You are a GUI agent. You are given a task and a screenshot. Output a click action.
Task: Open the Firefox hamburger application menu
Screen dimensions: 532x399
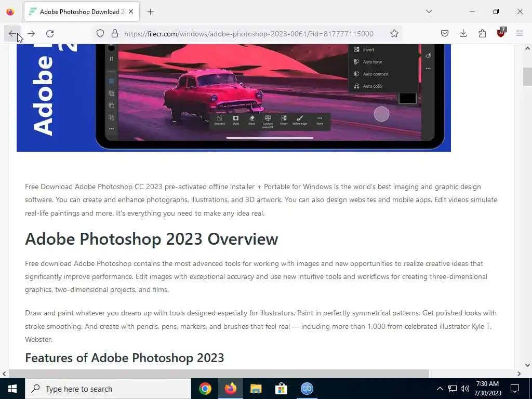point(520,34)
